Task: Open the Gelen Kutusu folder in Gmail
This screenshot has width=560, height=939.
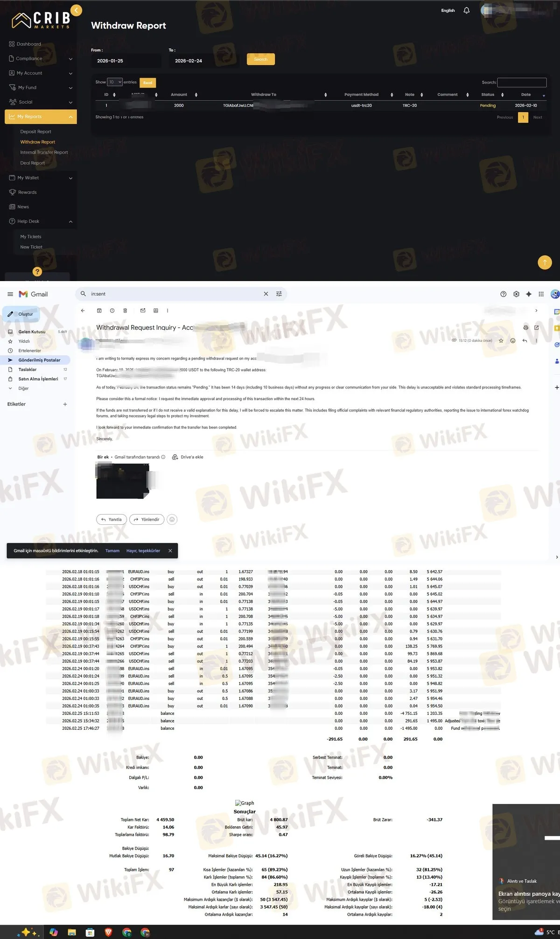Action: coord(32,332)
